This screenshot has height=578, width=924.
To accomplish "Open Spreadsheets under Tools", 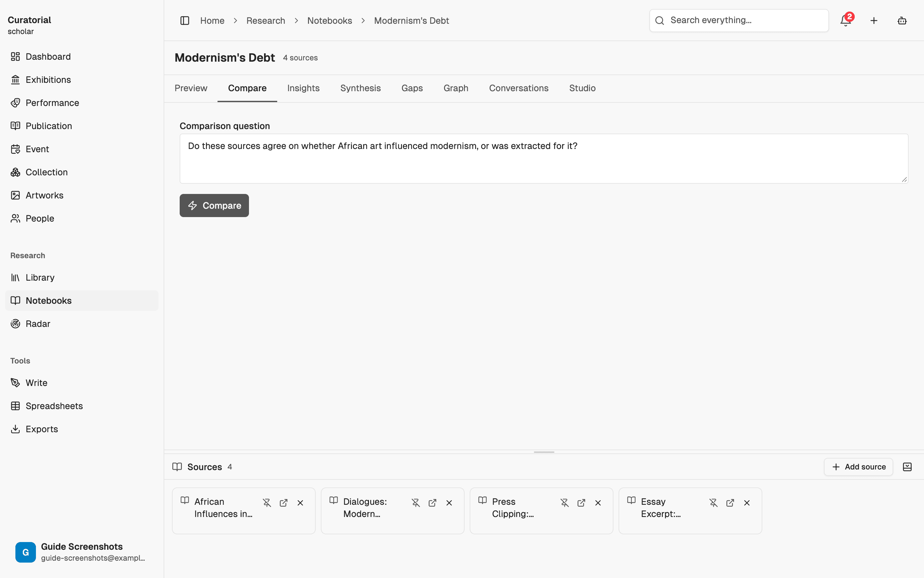I will click(82, 406).
